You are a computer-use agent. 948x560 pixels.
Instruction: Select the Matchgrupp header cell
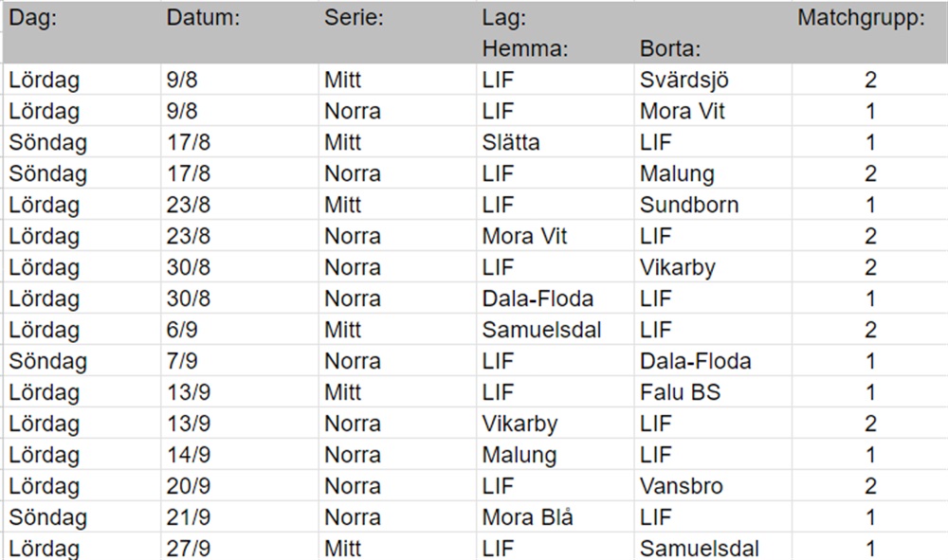[869, 17]
